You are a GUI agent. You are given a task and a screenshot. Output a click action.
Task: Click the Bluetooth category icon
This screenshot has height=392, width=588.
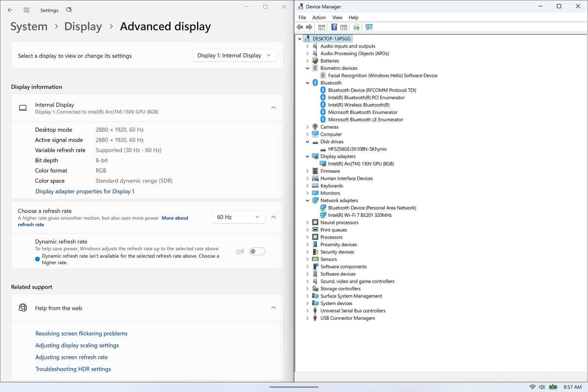(315, 83)
